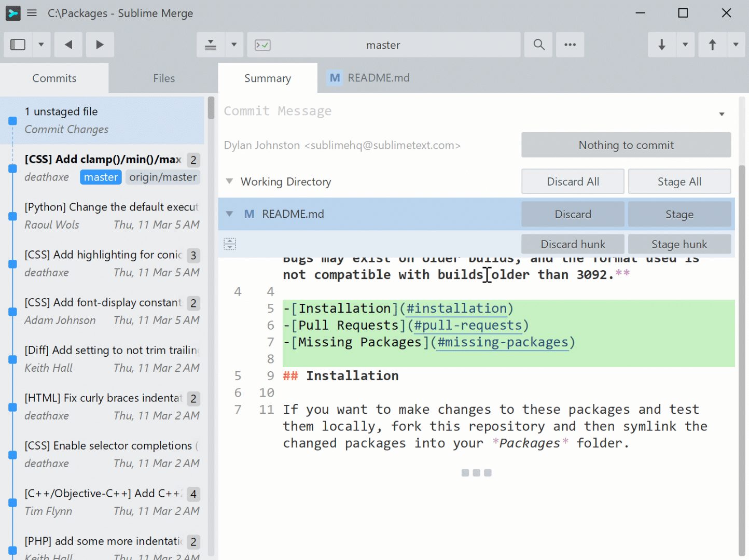This screenshot has width=749, height=560.
Task: Click the Discard hunk button
Action: pyautogui.click(x=573, y=244)
